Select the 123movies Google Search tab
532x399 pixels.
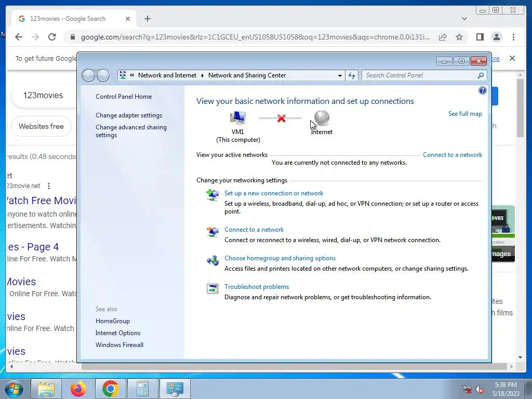point(74,19)
